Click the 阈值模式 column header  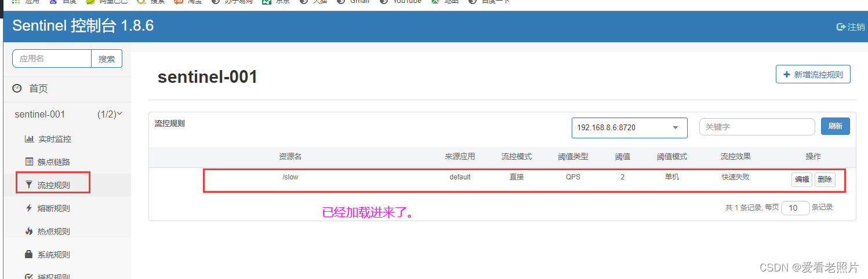[672, 156]
